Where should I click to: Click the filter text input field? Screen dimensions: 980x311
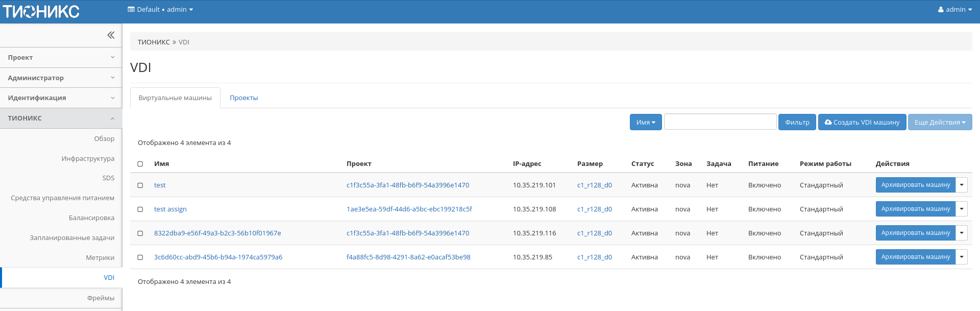[x=720, y=122]
